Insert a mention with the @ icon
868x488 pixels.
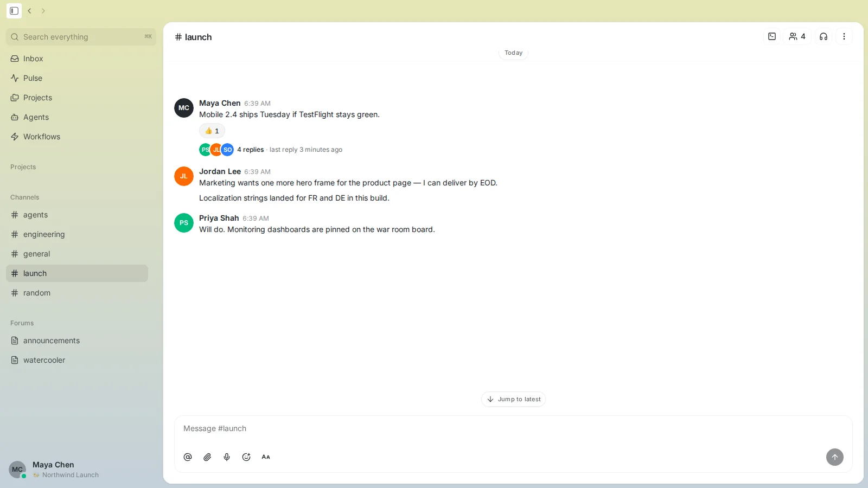click(188, 457)
